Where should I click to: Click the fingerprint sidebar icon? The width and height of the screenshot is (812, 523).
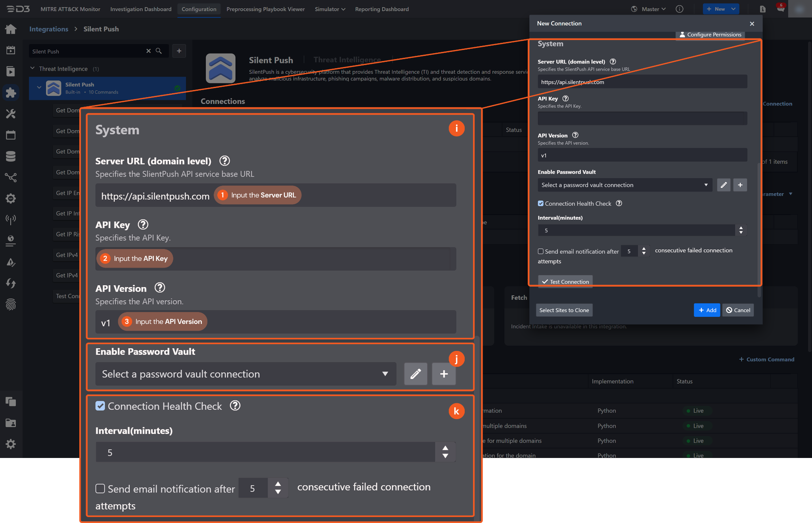(11, 305)
